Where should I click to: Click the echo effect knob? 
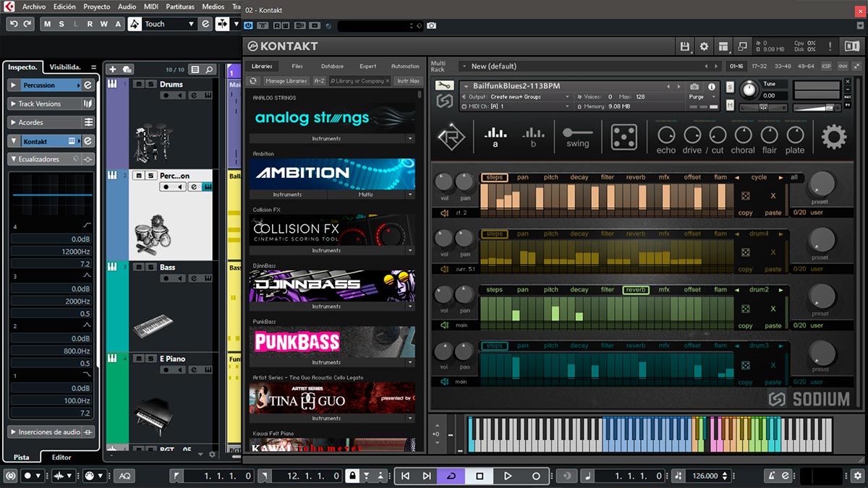pyautogui.click(x=666, y=135)
